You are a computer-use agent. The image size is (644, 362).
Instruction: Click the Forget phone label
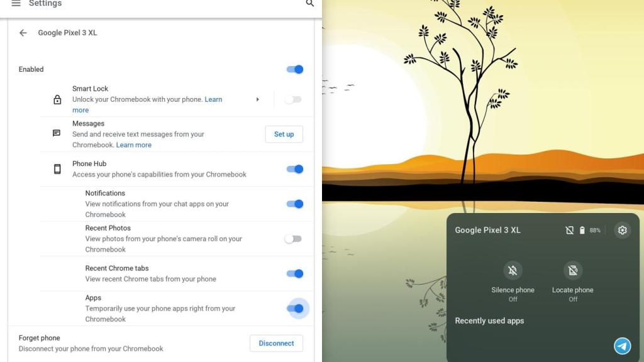40,337
